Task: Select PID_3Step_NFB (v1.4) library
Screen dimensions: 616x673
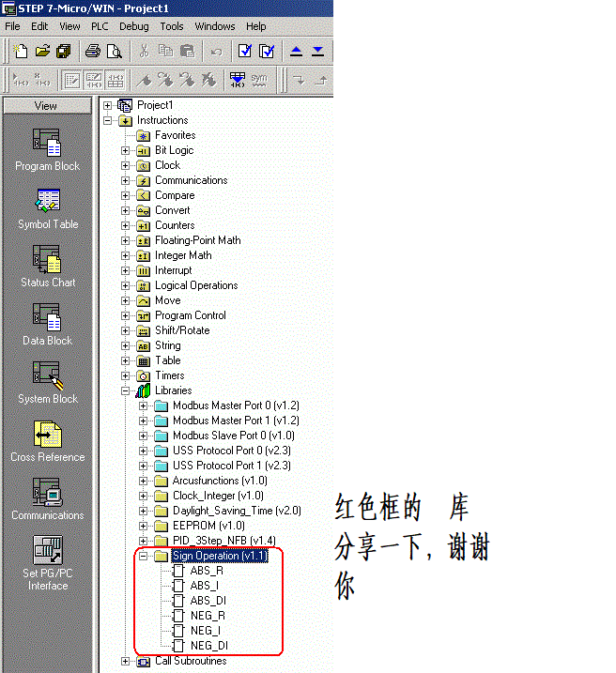Action: point(224,541)
